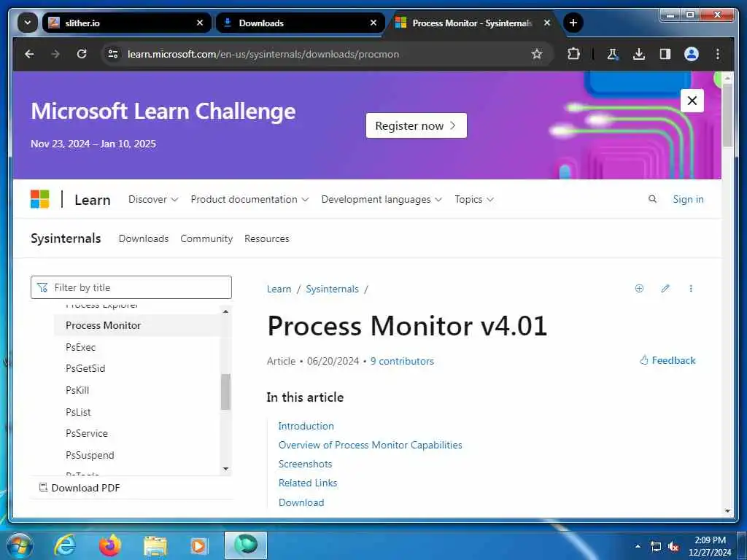Open the 9 contributors link

tap(402, 361)
